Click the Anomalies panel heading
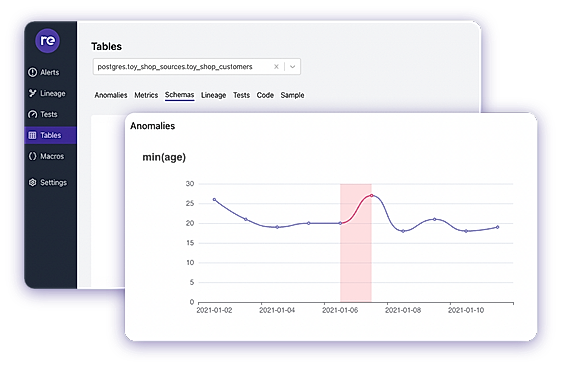This screenshot has height=368, width=561. click(152, 126)
